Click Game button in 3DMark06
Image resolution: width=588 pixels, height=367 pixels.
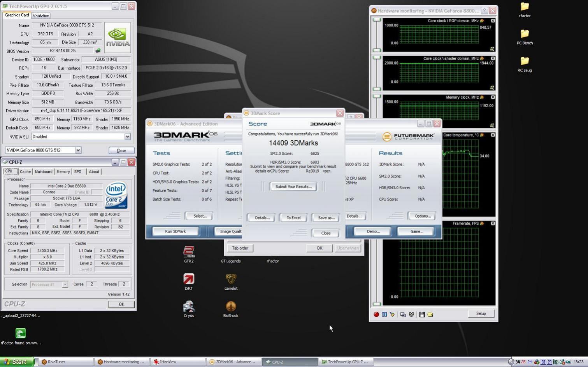tap(417, 231)
